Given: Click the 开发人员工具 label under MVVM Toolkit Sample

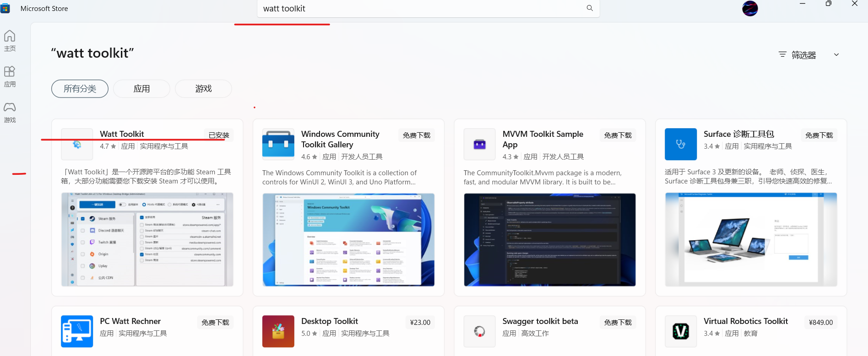Looking at the screenshot, I should coord(563,157).
